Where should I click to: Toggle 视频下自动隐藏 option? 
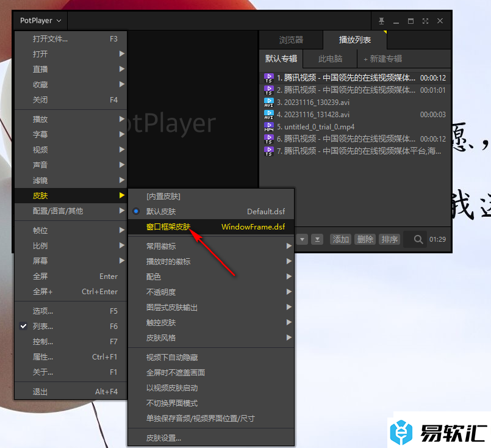click(x=211, y=358)
